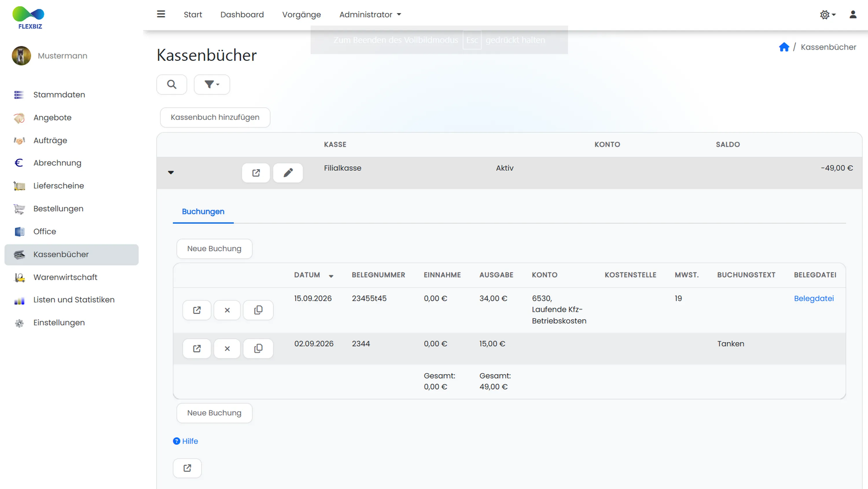
Task: Delete booking 2344 with the X icon
Action: 227,348
